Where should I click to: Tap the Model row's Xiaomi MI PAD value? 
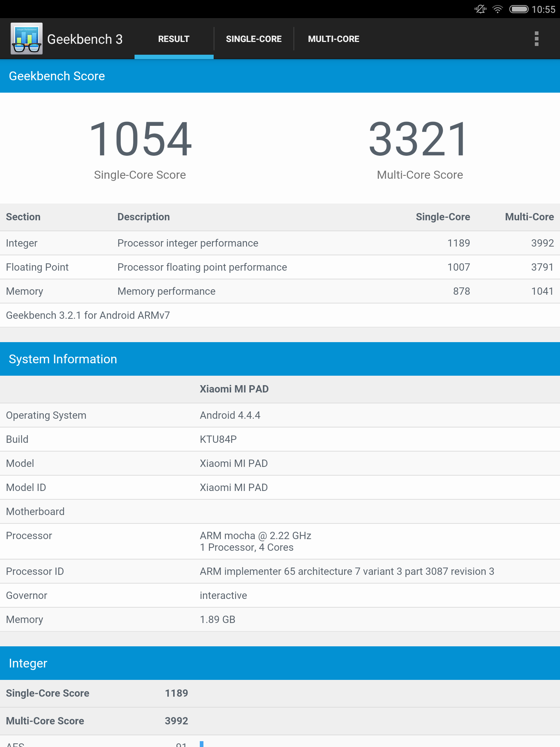(x=234, y=463)
